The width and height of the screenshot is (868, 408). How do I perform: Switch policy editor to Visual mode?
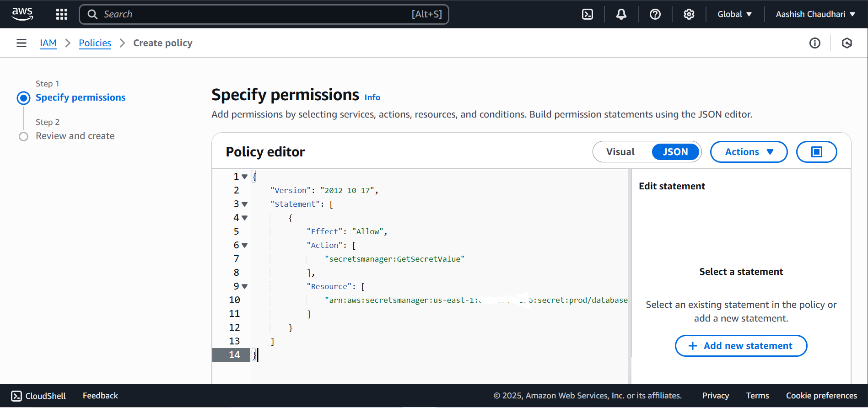(620, 152)
